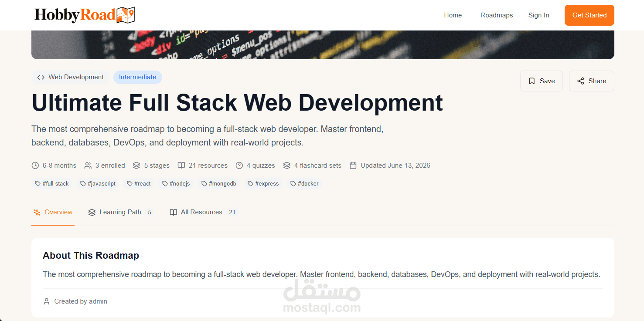This screenshot has height=321, width=644.
Task: Click the code brackets icon on Web Development
Action: 41,77
